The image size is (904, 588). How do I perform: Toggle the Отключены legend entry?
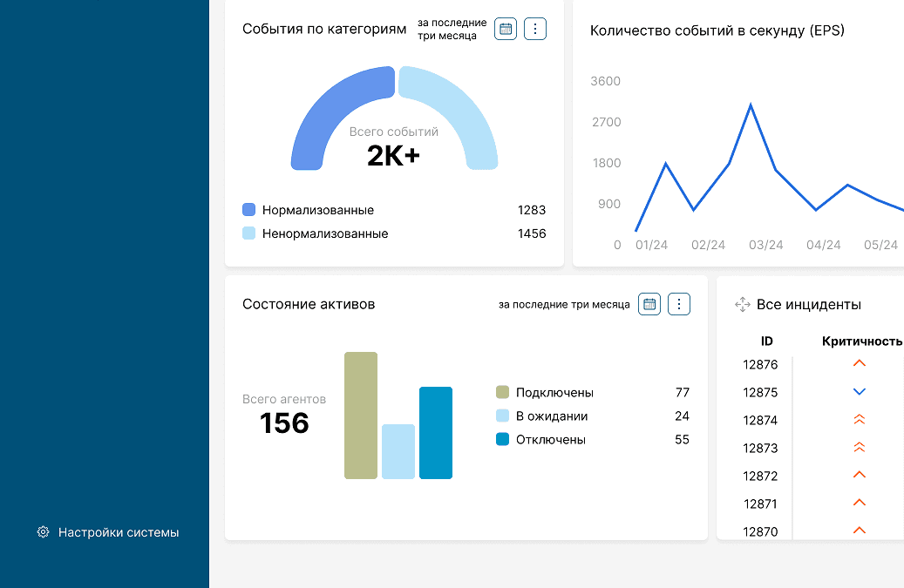tap(550, 439)
